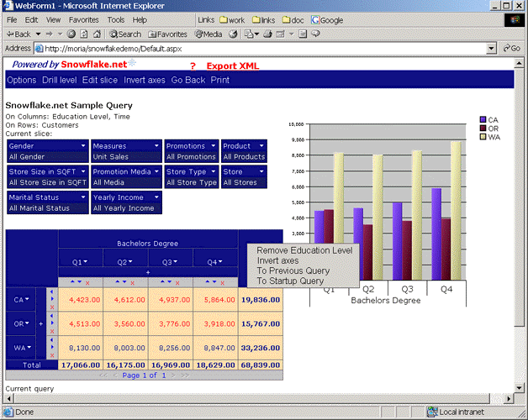Click the Discuss speech-bubble icon
528x420 pixels.
pos(315,34)
